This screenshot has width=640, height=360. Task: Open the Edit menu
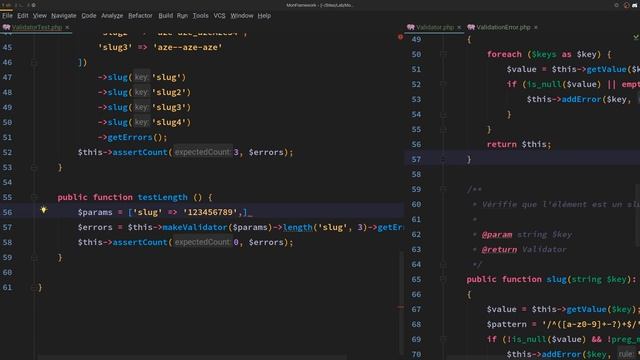tap(23, 16)
